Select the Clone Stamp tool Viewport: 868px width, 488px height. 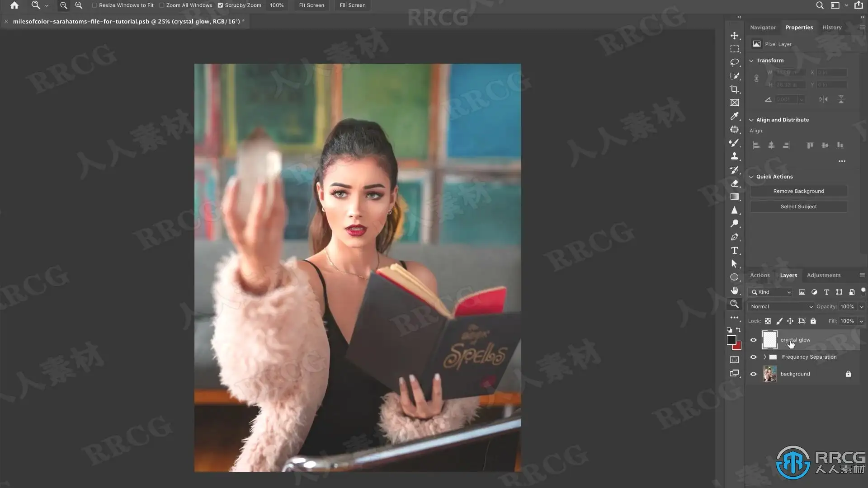click(734, 156)
